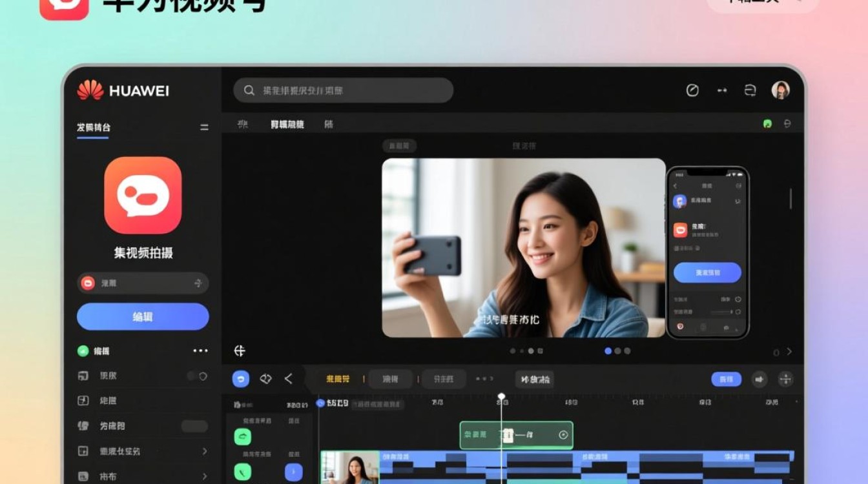Click the round arrow icon right of the blue button
Viewport: 868px width, 484px height.
pos(759,379)
